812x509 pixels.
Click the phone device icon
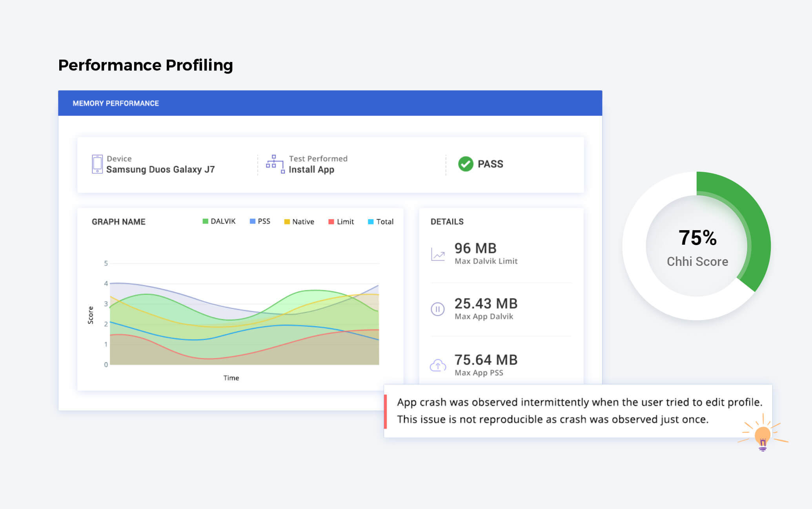97,164
